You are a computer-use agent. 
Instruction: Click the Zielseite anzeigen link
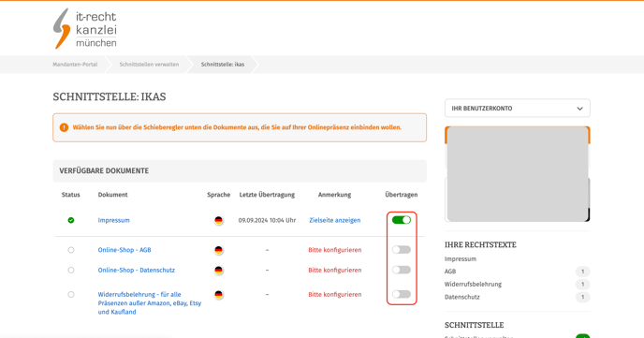(335, 220)
